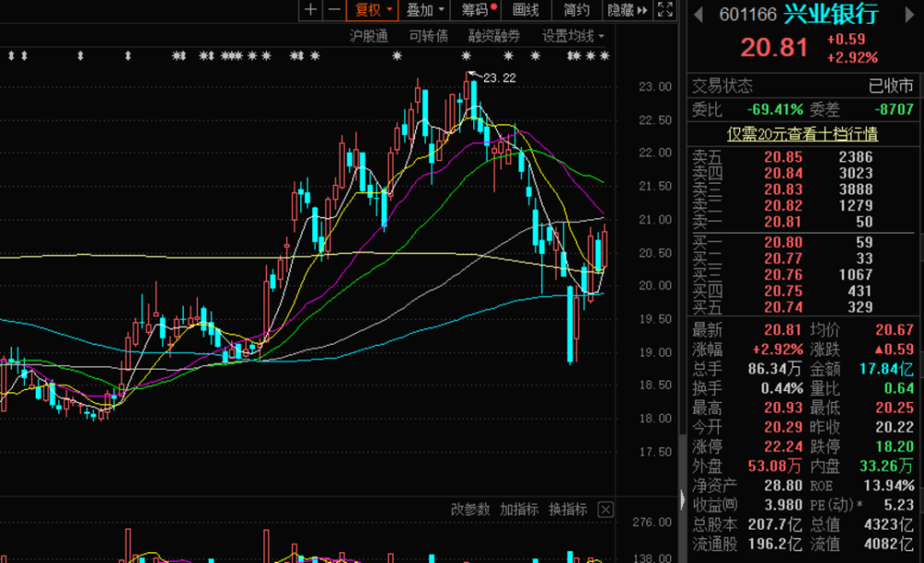This screenshot has height=563, width=924.
Task: Click the 最低 value 20.25
Action: [894, 408]
